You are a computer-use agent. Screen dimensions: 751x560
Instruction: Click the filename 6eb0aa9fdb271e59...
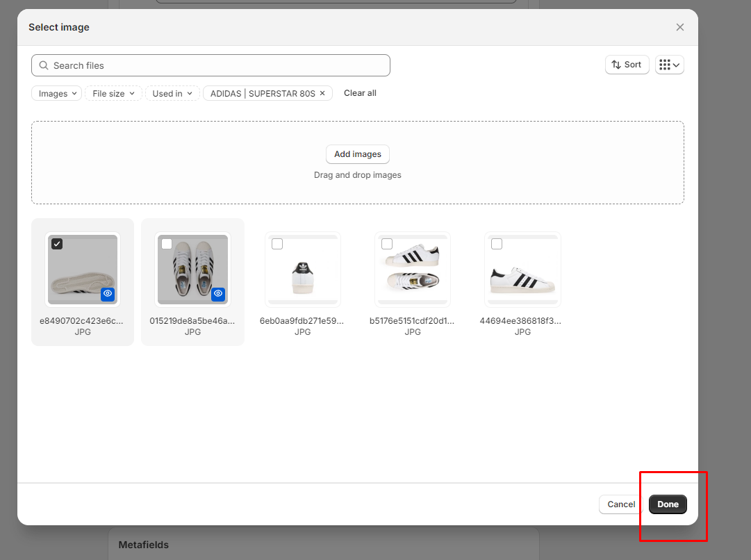pyautogui.click(x=302, y=321)
